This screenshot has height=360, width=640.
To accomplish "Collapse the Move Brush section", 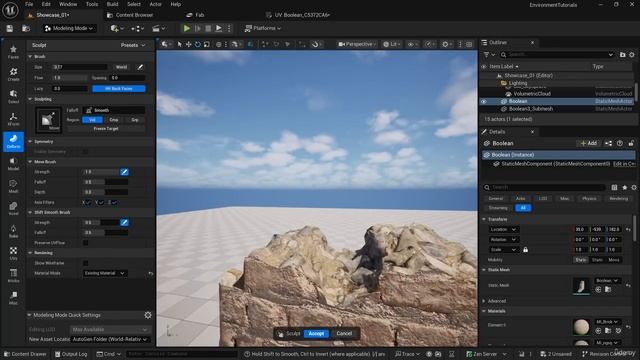I will pyautogui.click(x=30, y=162).
